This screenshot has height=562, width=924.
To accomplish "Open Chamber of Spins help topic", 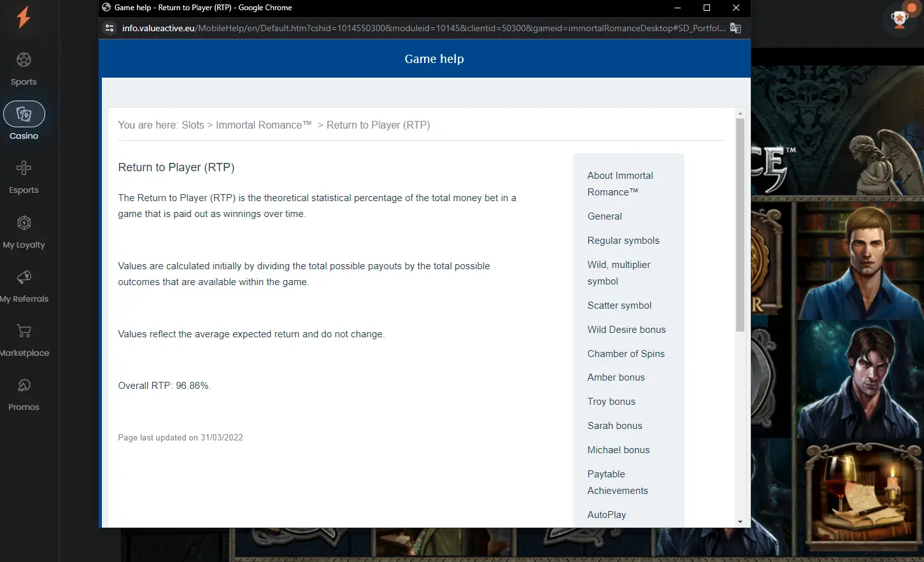I will 626,354.
